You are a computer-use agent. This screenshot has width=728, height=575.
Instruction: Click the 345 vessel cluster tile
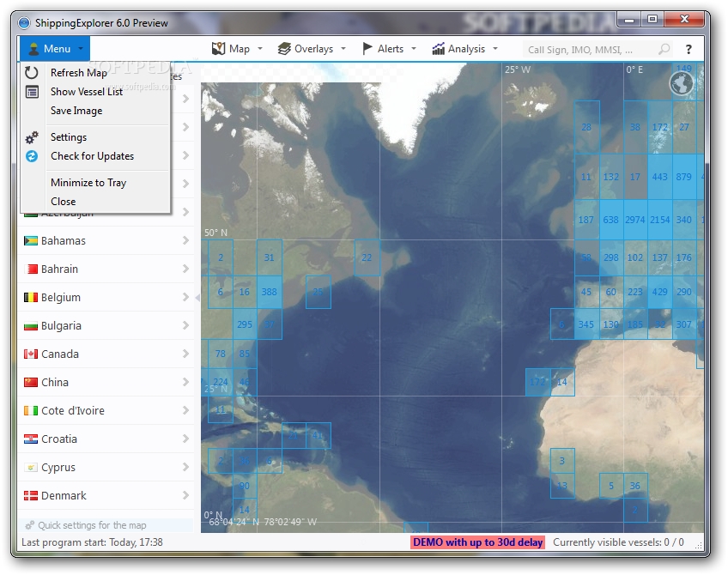pyautogui.click(x=586, y=324)
